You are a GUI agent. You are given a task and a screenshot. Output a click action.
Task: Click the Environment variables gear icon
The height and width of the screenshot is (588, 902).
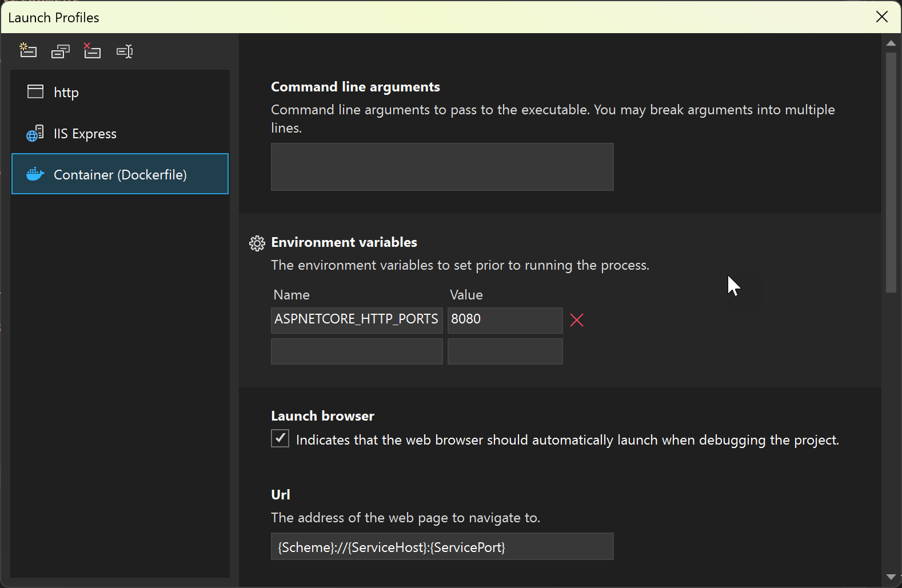click(257, 243)
